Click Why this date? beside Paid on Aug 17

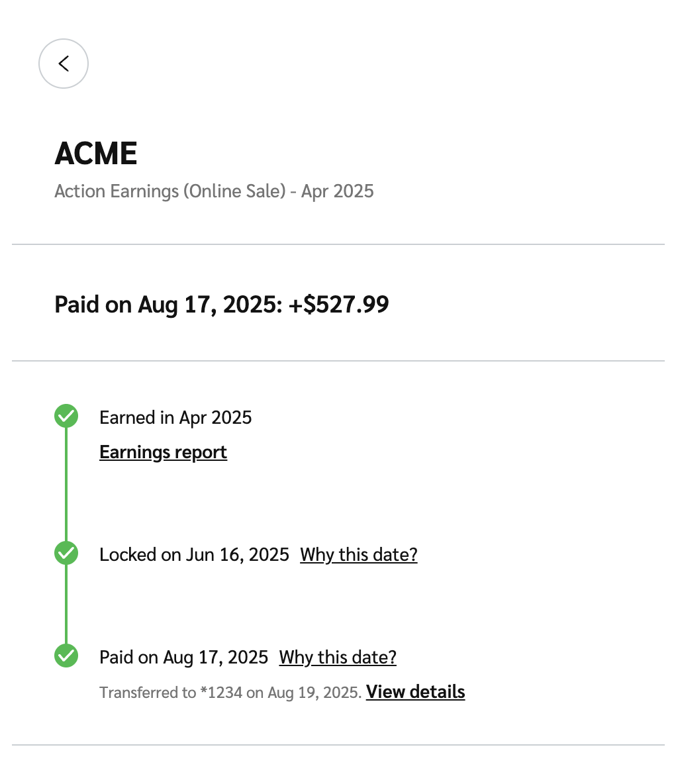(x=337, y=657)
